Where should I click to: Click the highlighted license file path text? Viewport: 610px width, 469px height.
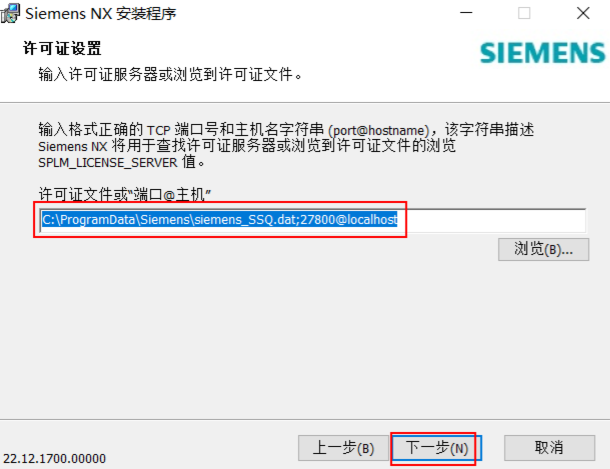(220, 220)
